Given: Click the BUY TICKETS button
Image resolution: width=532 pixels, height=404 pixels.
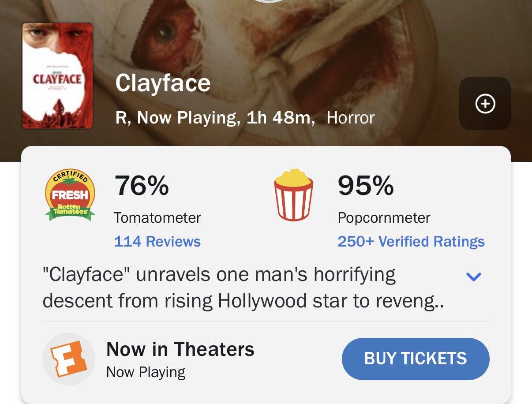Looking at the screenshot, I should click(x=416, y=359).
